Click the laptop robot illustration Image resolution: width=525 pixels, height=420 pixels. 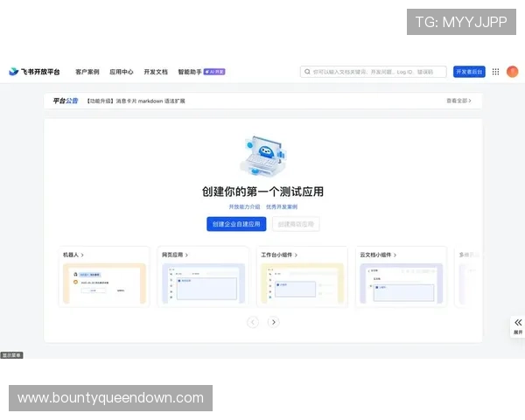(x=262, y=156)
